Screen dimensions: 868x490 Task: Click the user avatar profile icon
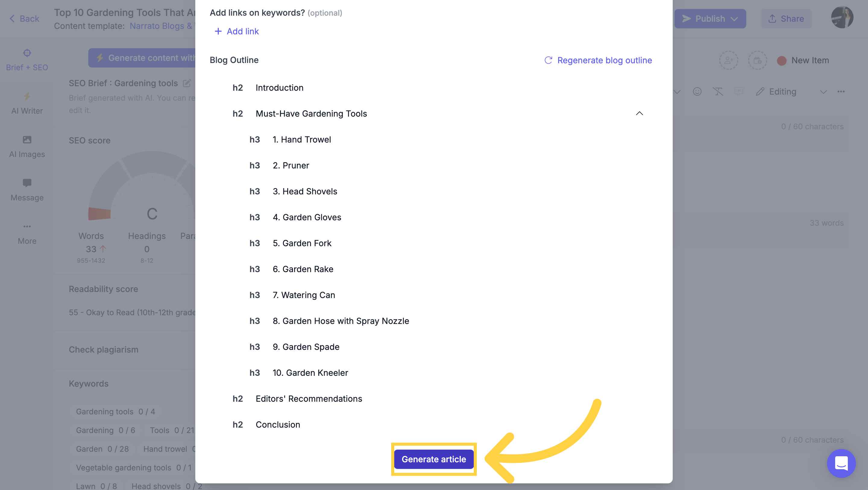pyautogui.click(x=842, y=18)
